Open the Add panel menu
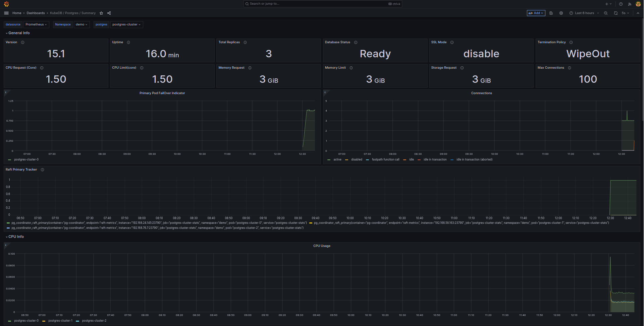Screen dimensions: 644x326 (x=536, y=13)
